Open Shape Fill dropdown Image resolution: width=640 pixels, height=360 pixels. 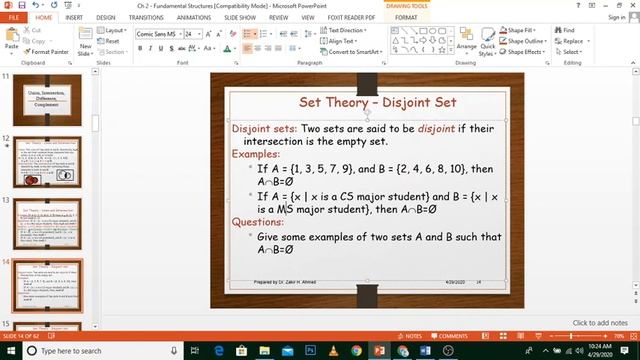(x=518, y=30)
